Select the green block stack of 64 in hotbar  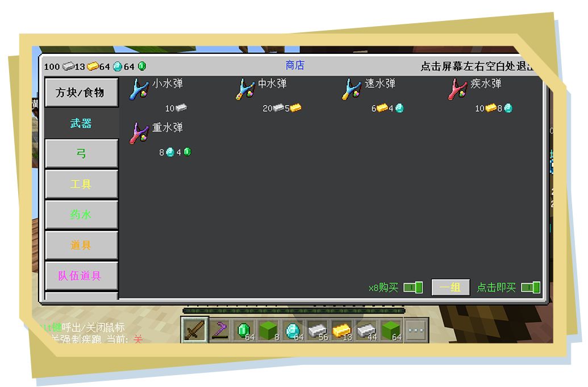point(391,330)
